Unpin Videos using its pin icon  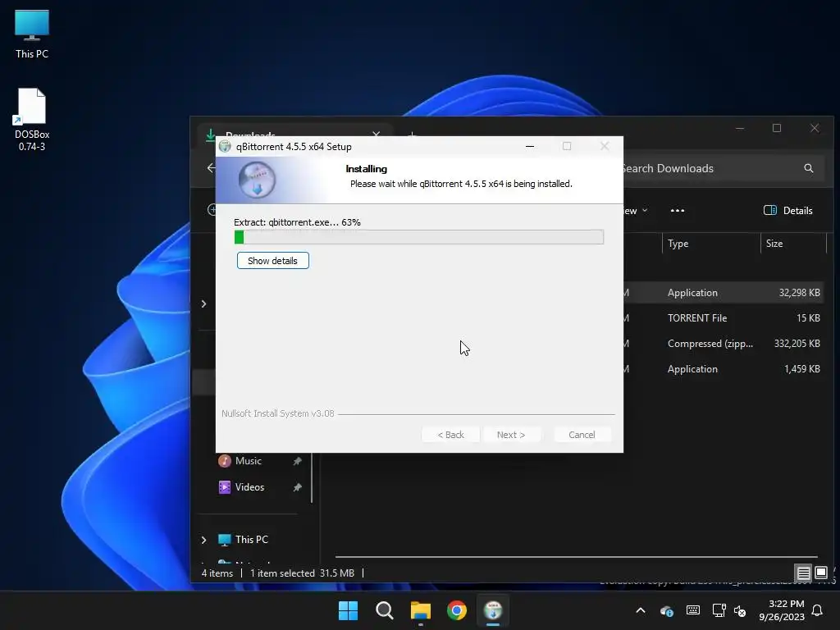[x=297, y=487]
